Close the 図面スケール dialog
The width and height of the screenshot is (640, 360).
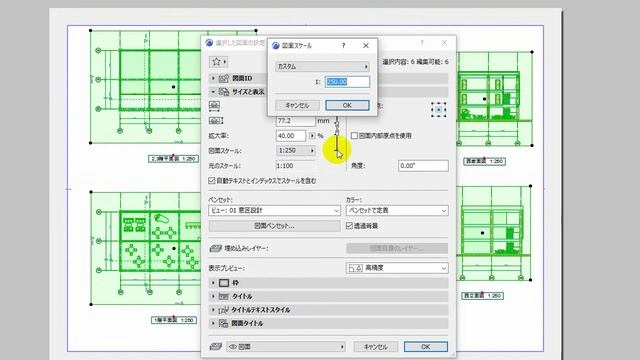pos(366,45)
